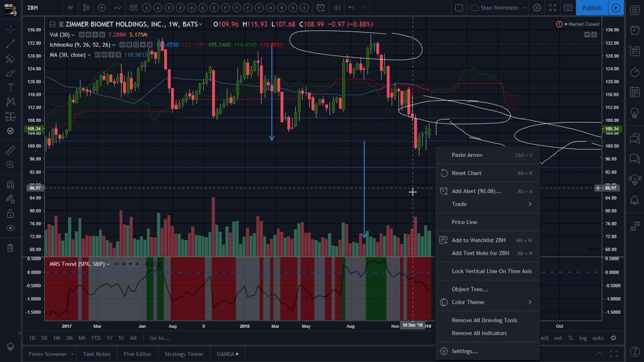Take a chart snapshot with camera icon
The width and height of the screenshot is (644, 362).
click(568, 8)
